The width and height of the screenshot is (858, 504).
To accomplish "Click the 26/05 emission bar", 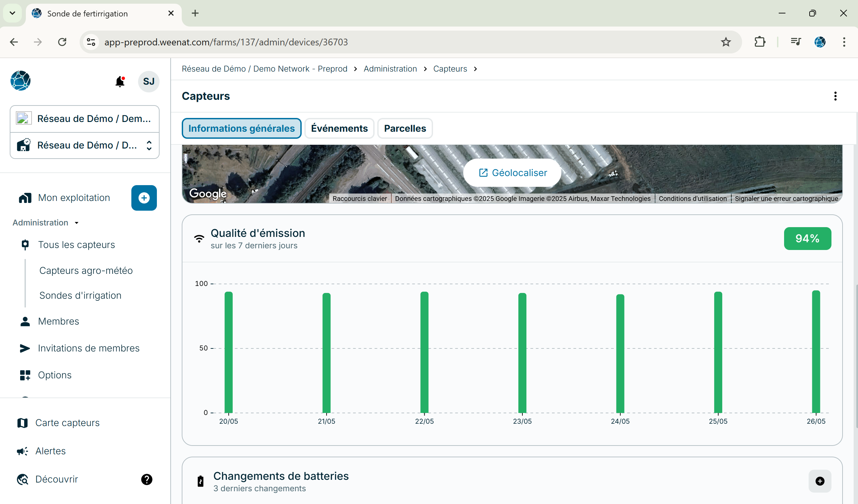I will tap(816, 351).
